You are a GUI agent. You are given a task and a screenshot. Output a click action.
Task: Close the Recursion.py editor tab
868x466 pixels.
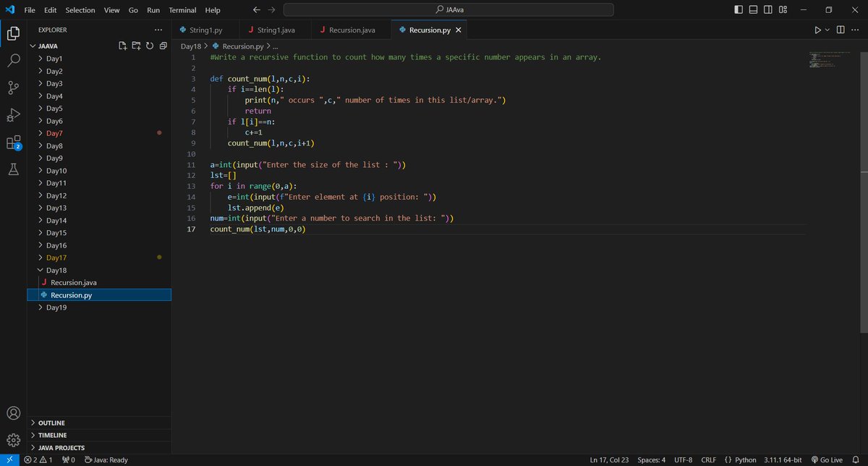(458, 30)
